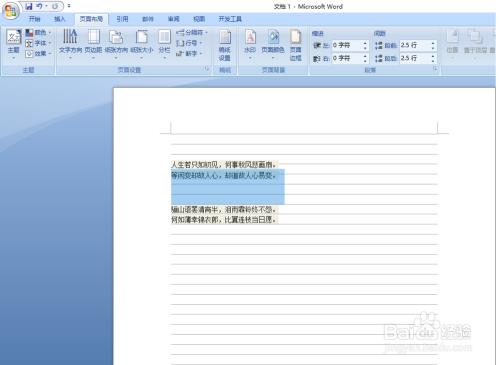
Task: Click the left indent icon beside 左
Action: point(317,45)
